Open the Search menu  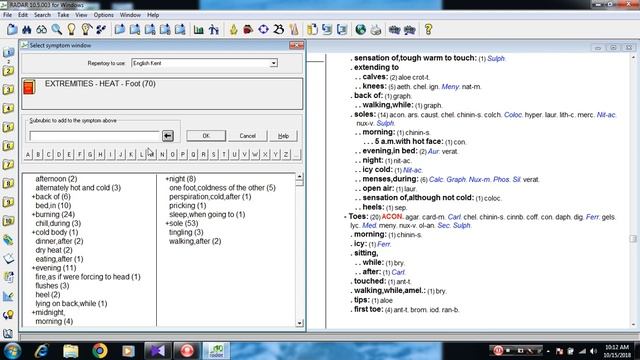[42, 15]
